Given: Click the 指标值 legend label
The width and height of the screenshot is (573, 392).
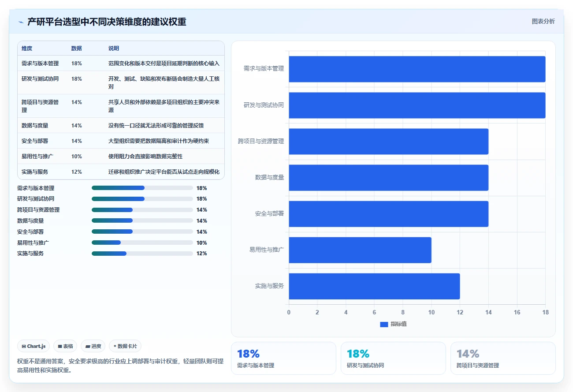Looking at the screenshot, I should coord(398,324).
